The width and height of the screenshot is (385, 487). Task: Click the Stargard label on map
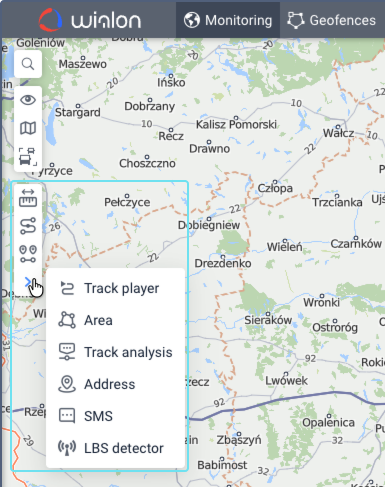coord(78,112)
